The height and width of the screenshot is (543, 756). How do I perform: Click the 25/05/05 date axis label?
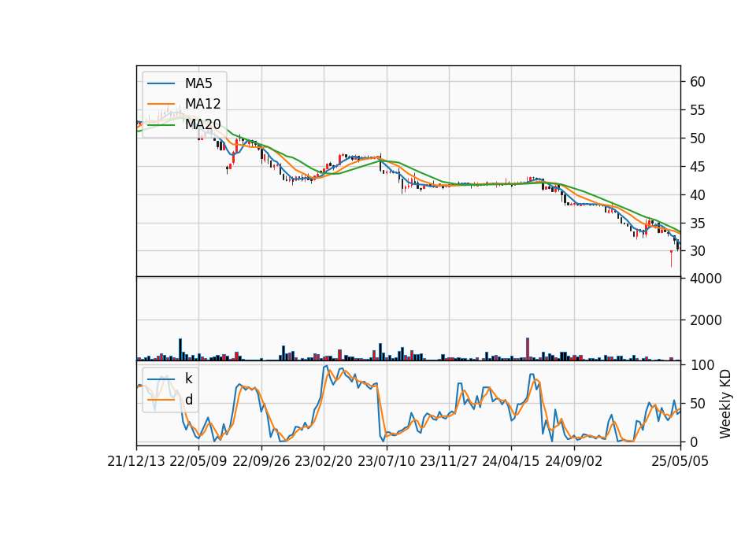680,461
